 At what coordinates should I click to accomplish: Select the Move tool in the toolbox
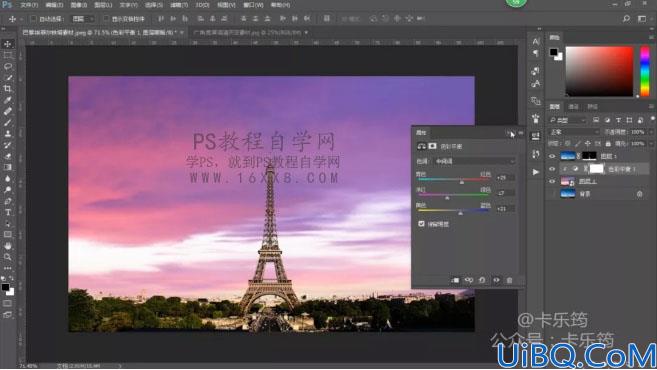(8, 44)
